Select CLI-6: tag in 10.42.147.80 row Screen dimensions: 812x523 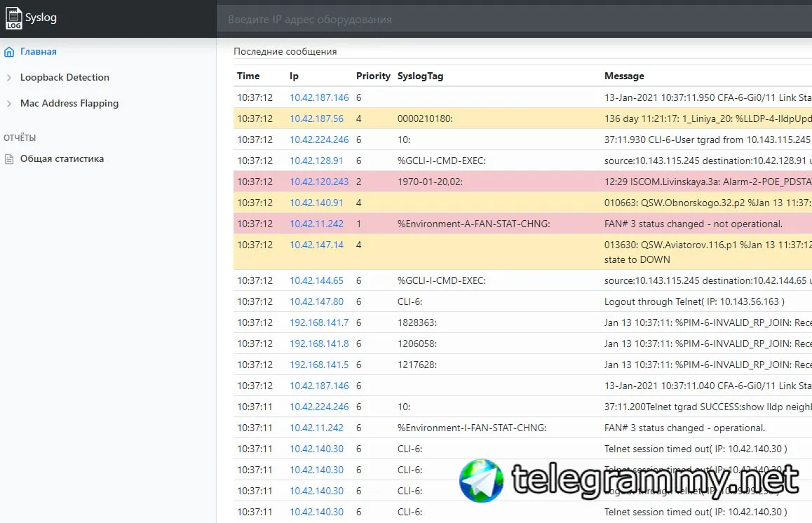410,302
